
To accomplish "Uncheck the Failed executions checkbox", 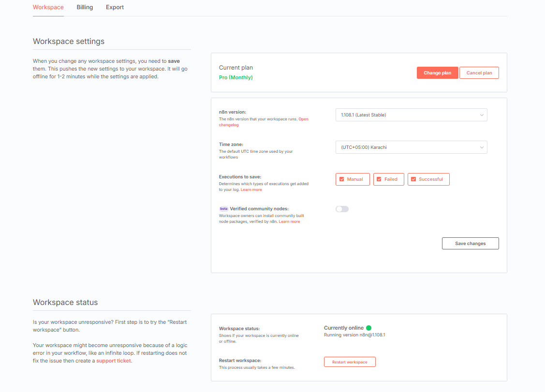I will 379,179.
